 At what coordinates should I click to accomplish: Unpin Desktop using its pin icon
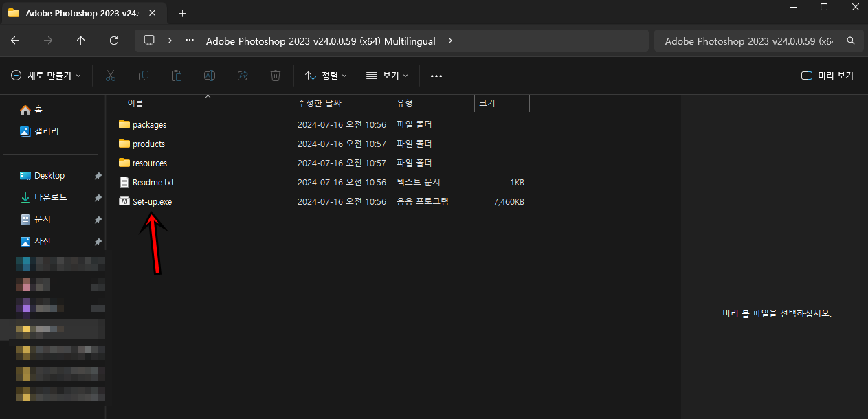(98, 176)
